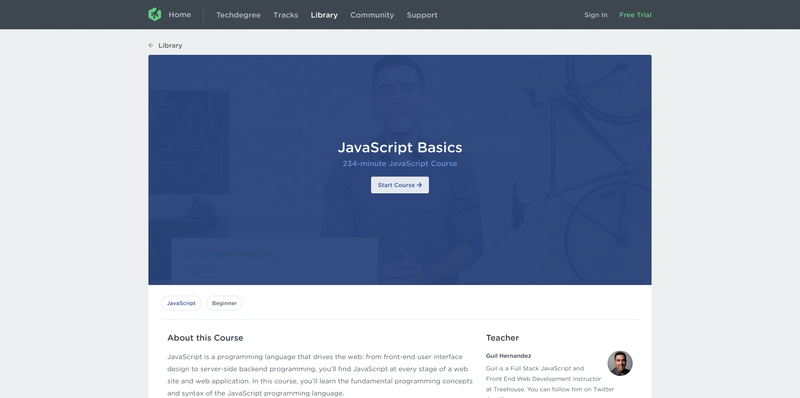The height and width of the screenshot is (398, 800).
Task: Click the Guil Hernandez teacher name
Action: (x=508, y=356)
